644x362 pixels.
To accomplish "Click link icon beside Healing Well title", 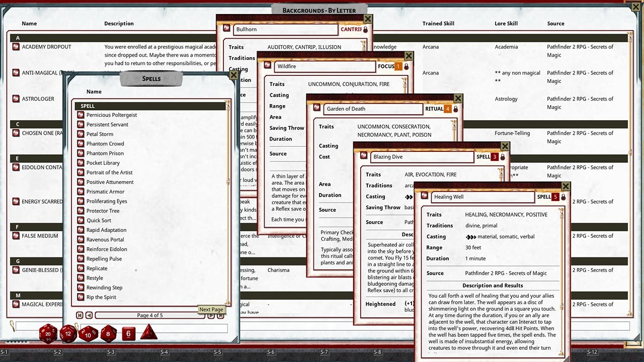I will click(424, 197).
